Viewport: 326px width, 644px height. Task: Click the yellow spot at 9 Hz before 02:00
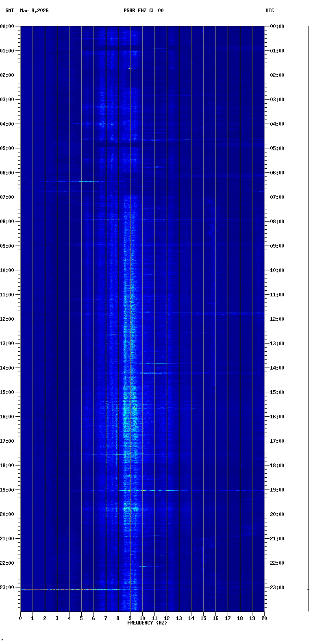(130, 69)
